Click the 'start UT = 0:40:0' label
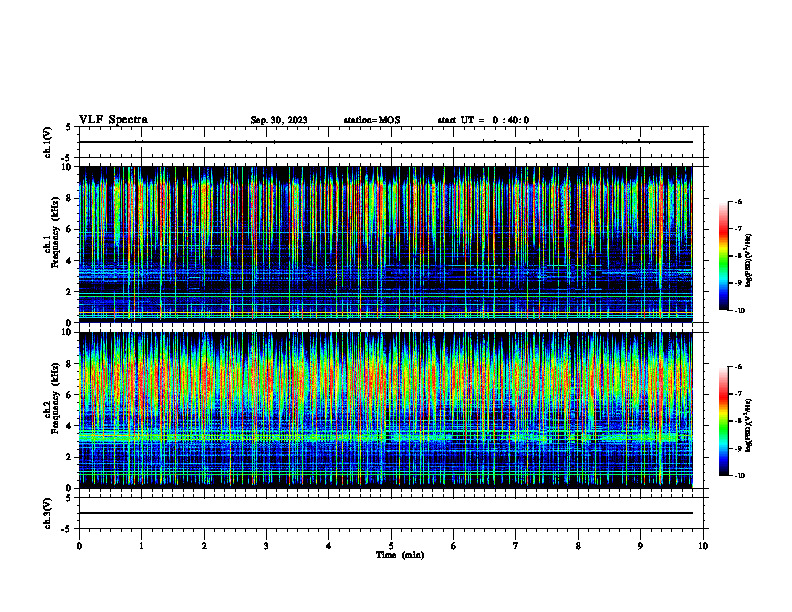Viewport: 792px width, 612px height. click(483, 120)
